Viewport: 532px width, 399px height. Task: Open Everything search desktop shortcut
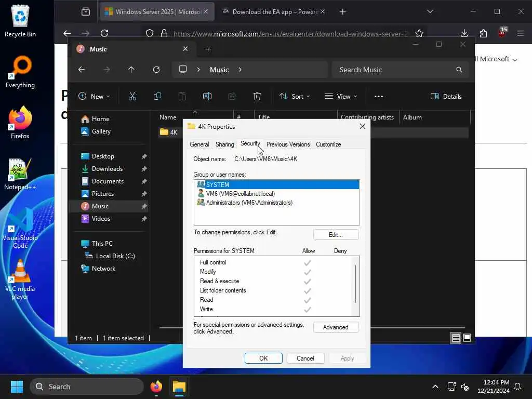coord(20,72)
